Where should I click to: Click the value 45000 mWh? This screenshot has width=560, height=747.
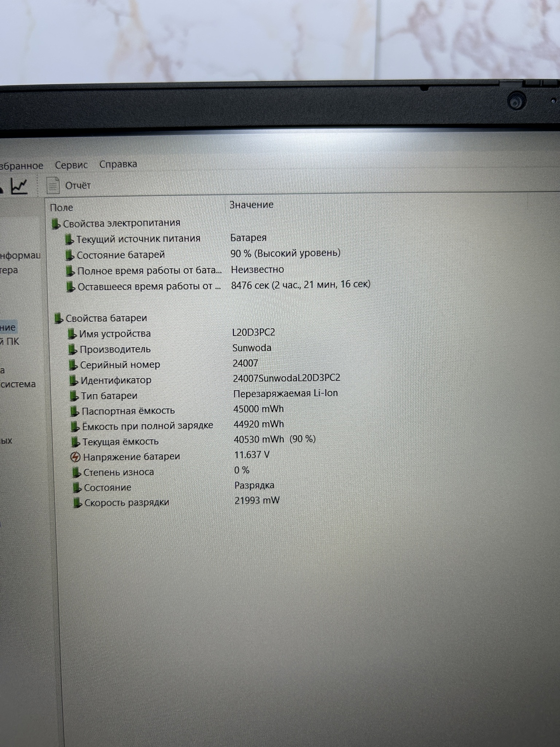click(258, 409)
